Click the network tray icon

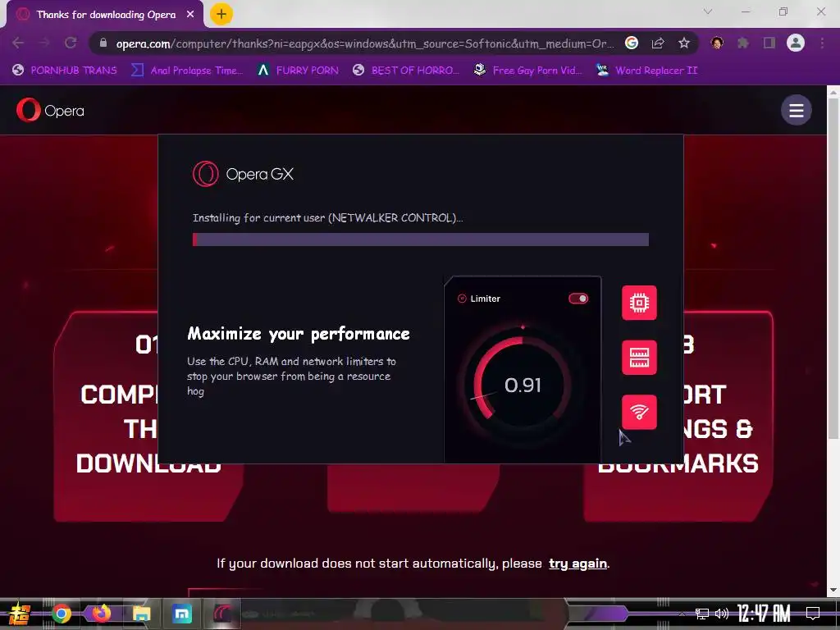coord(702,614)
